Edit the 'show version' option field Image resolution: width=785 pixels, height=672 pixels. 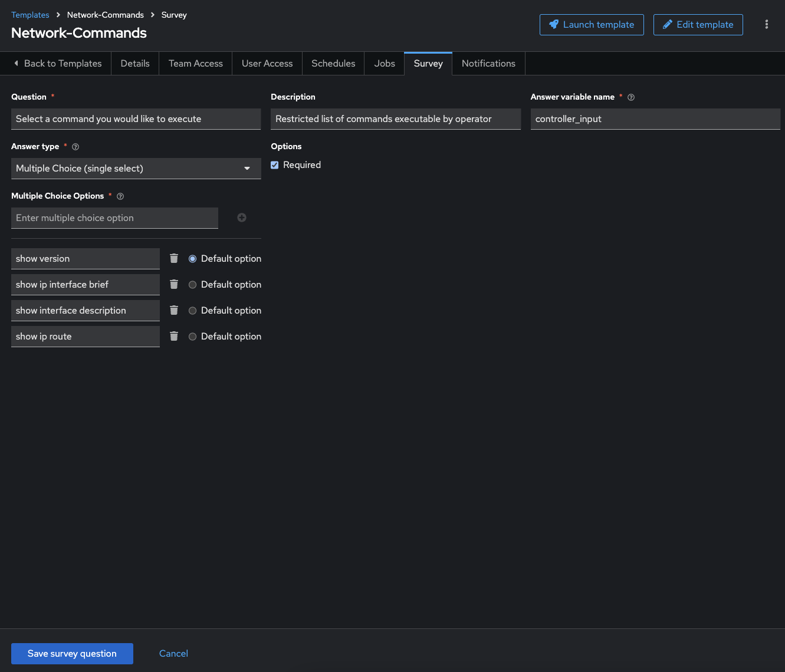(86, 259)
